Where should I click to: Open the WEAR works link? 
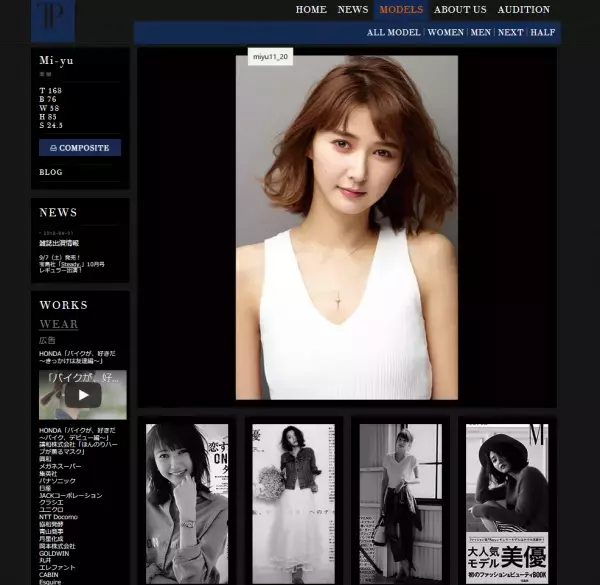pyautogui.click(x=59, y=324)
